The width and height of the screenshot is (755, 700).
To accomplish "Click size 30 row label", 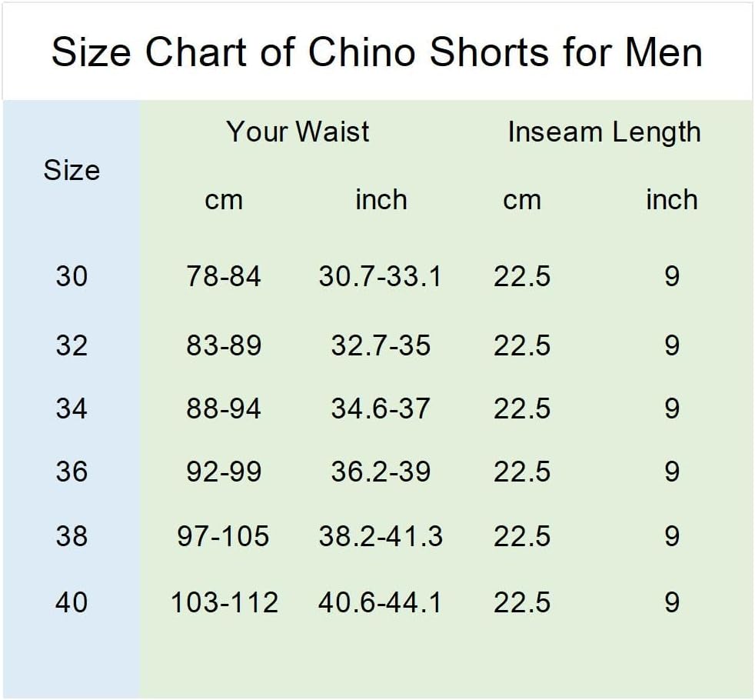I will tap(72, 276).
